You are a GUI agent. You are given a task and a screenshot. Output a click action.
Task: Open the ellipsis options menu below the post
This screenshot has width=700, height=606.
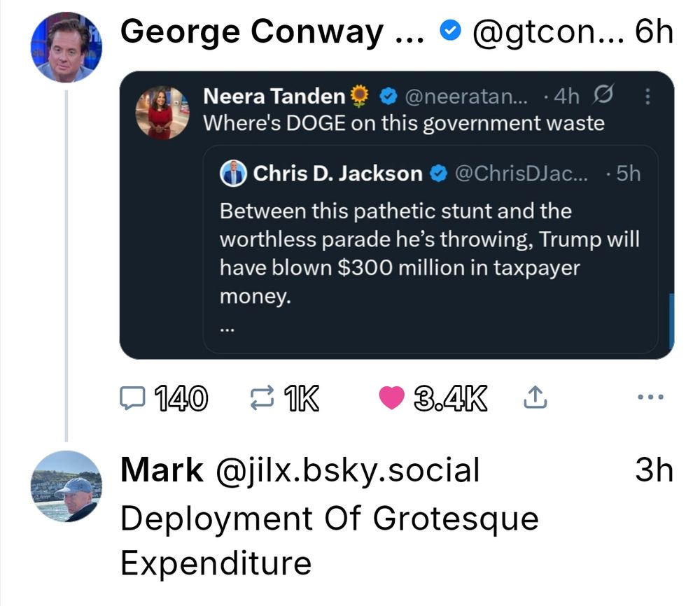tap(650, 395)
